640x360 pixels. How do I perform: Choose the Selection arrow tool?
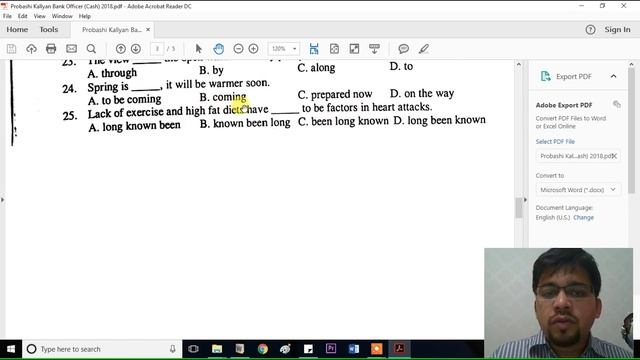click(199, 49)
